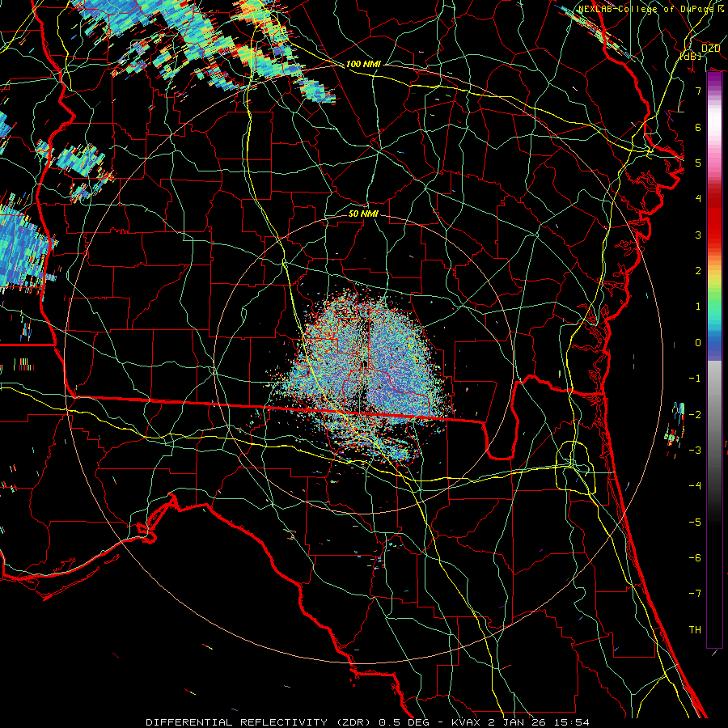Click the ZDR color bar legend
Viewport: 728px width, 728px height.
(714, 360)
